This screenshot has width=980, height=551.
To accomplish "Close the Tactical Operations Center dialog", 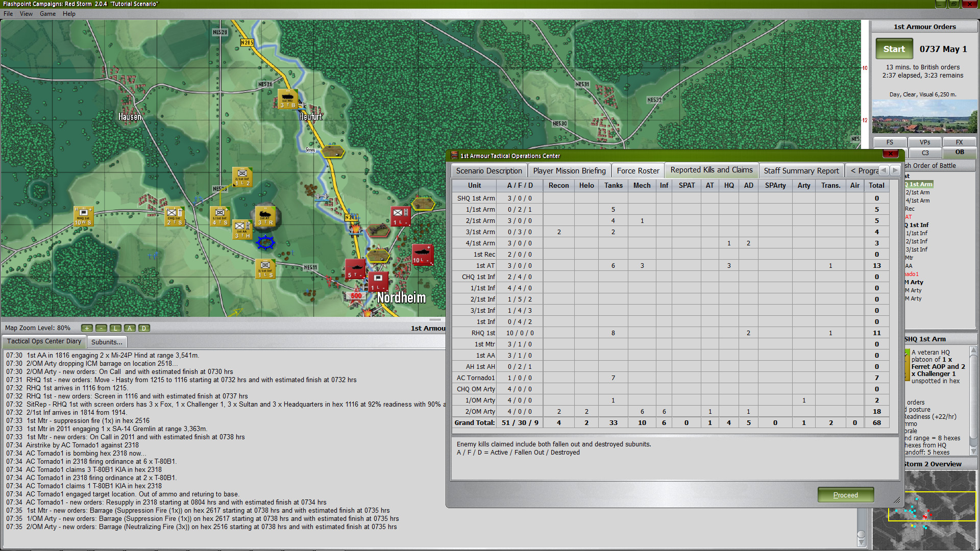I will pyautogui.click(x=891, y=154).
